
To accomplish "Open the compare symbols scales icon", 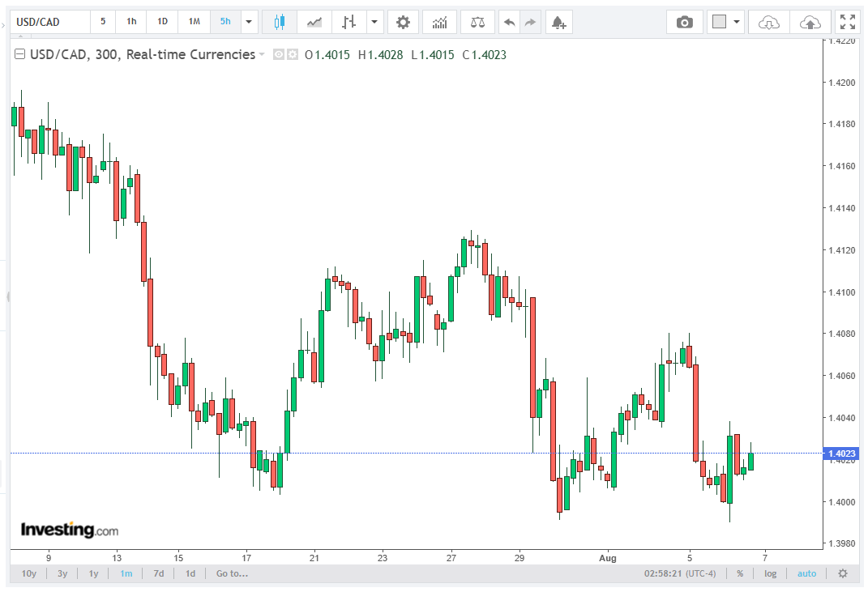I will [477, 22].
